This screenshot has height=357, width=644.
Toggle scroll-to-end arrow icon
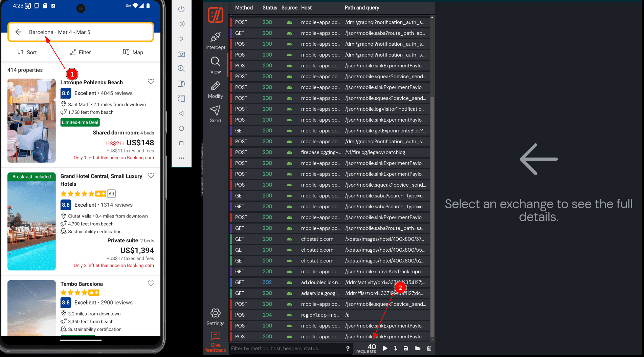pyautogui.click(x=395, y=348)
